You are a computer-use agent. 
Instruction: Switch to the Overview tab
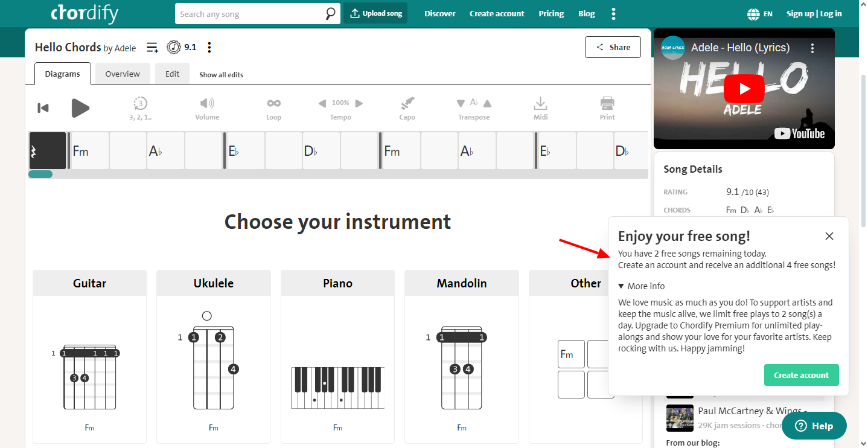[x=123, y=74]
